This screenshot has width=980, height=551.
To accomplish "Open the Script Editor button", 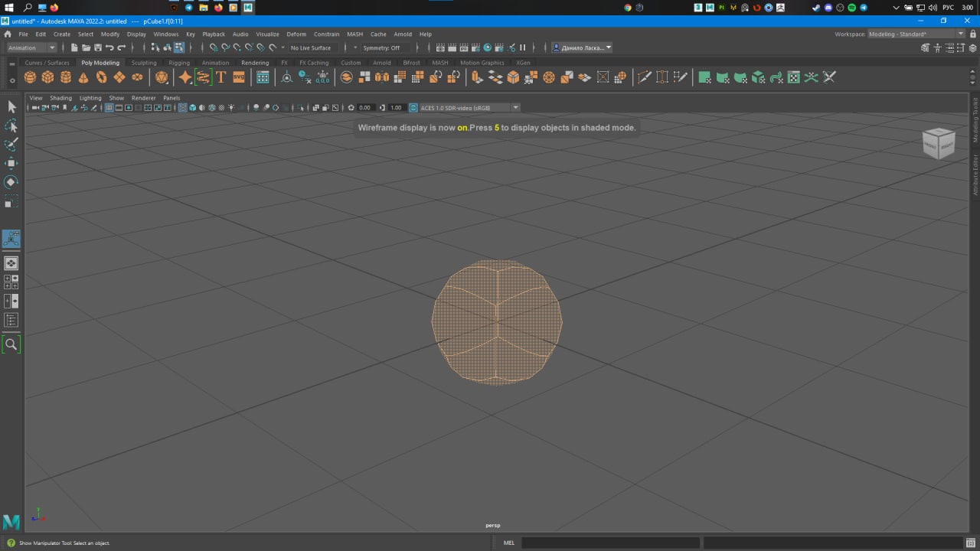I will click(x=970, y=543).
